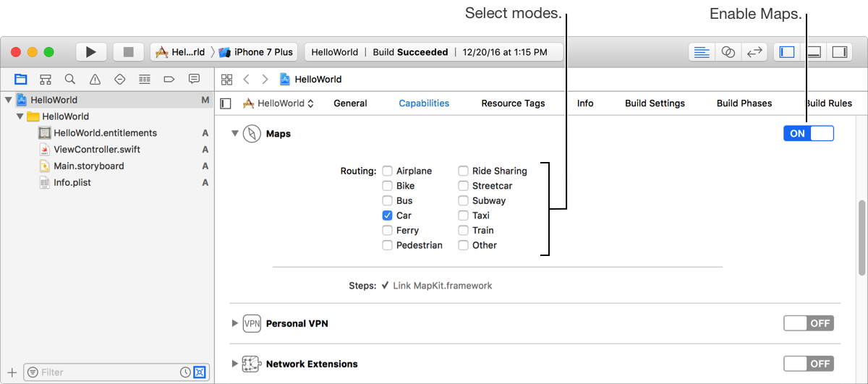This screenshot has height=384, width=868.
Task: Open the General tab
Action: click(x=350, y=103)
